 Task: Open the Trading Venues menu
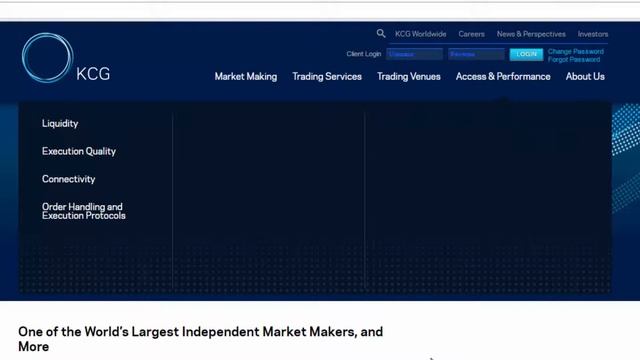tap(409, 77)
